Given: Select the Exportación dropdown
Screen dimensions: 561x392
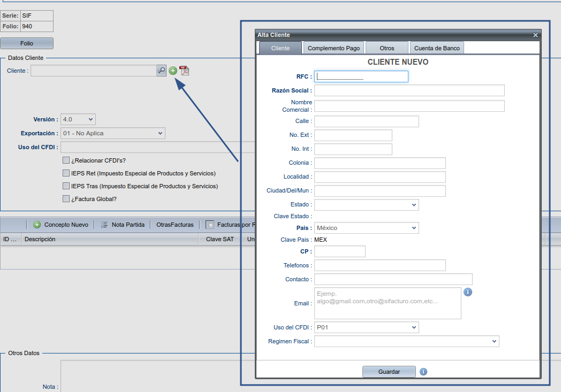Looking at the screenshot, I should pos(113,133).
